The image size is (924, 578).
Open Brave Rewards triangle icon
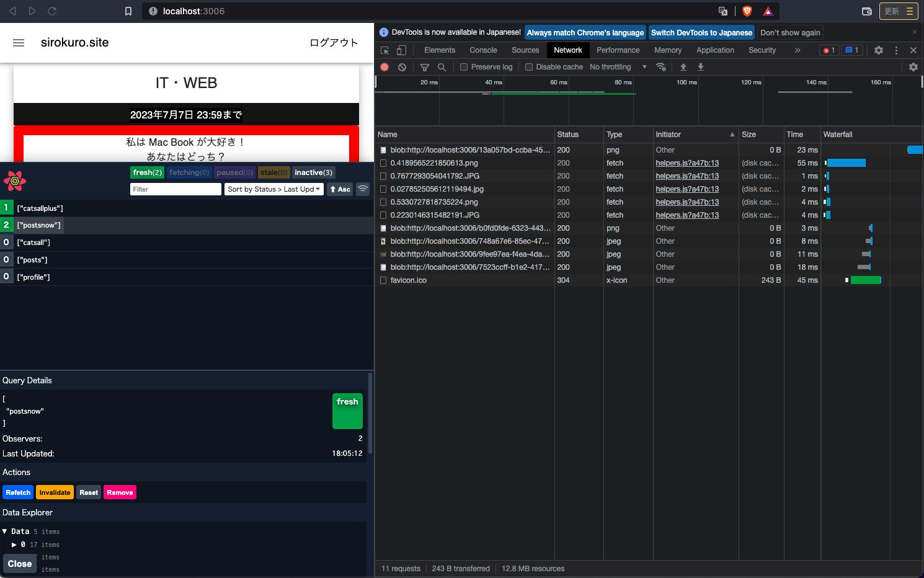tap(768, 11)
